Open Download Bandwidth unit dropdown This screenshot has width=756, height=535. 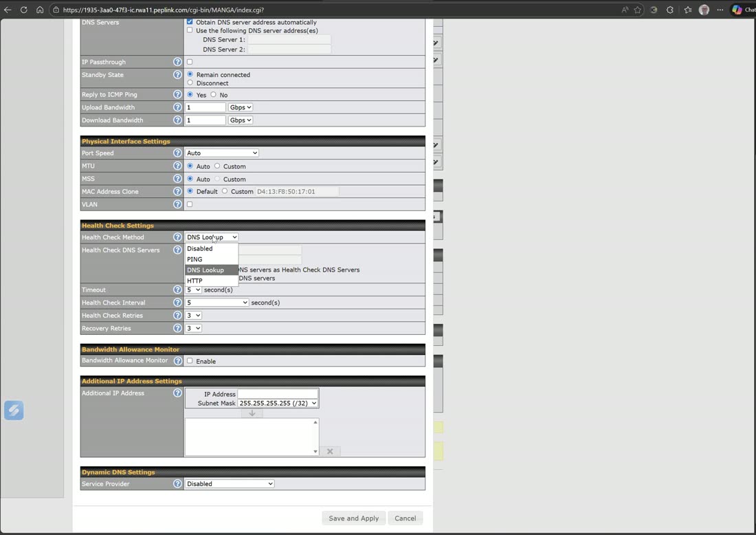tap(240, 120)
